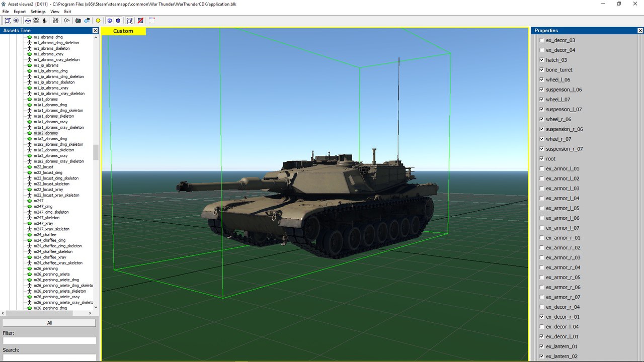This screenshot has height=362, width=644.
Task: Click the yellow circle toolbar icon
Action: [x=98, y=21]
